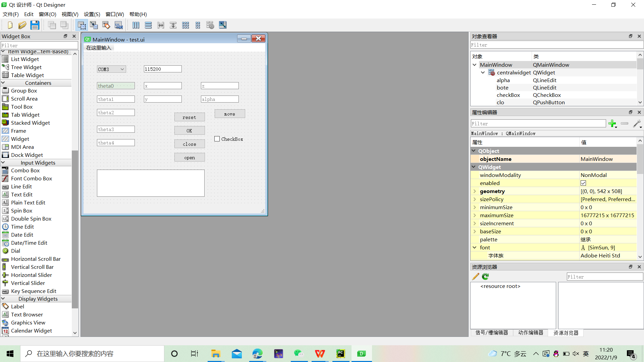Open the COM3 combo box dropdown
Screen dimensions: 644x362
point(122,69)
